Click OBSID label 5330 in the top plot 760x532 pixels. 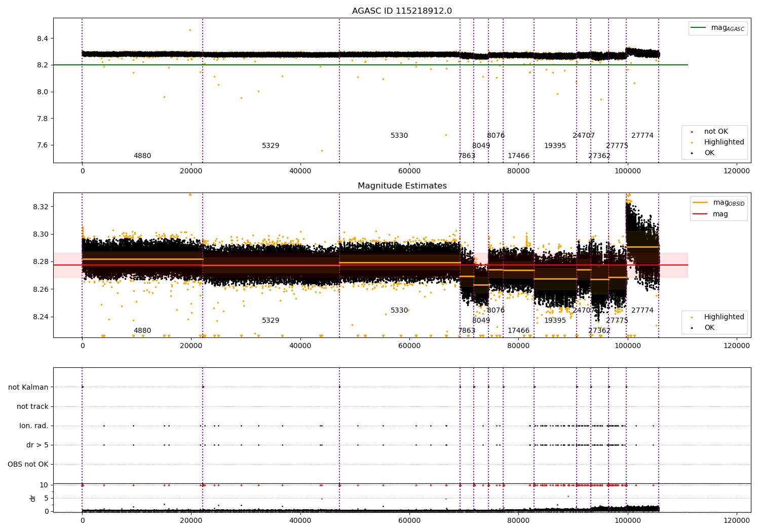click(399, 136)
